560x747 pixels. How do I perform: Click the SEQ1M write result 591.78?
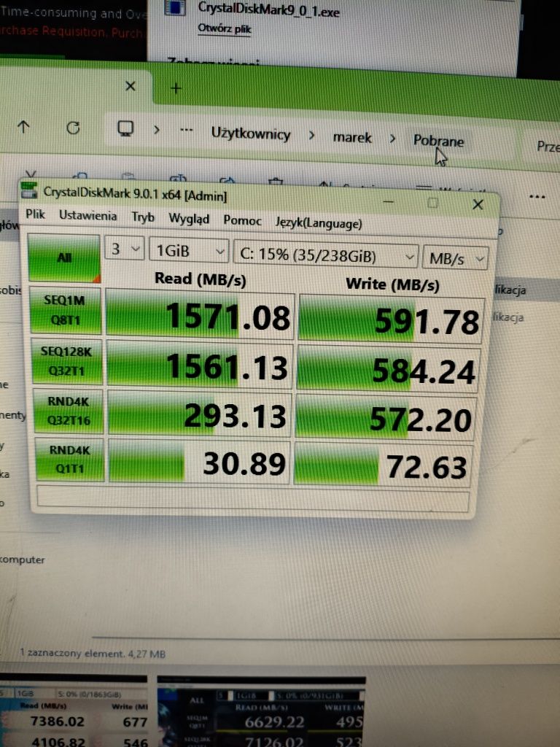pos(391,320)
